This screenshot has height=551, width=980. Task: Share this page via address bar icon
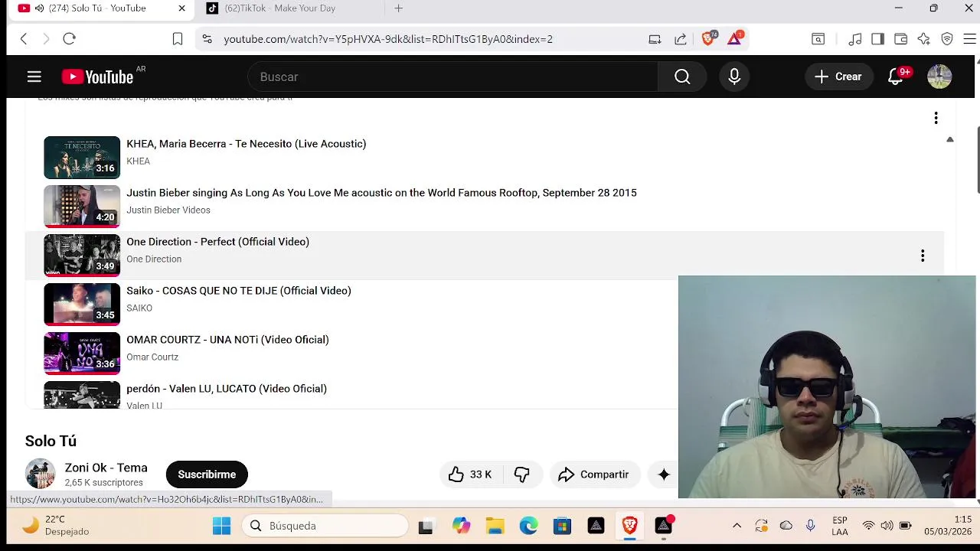tap(681, 39)
